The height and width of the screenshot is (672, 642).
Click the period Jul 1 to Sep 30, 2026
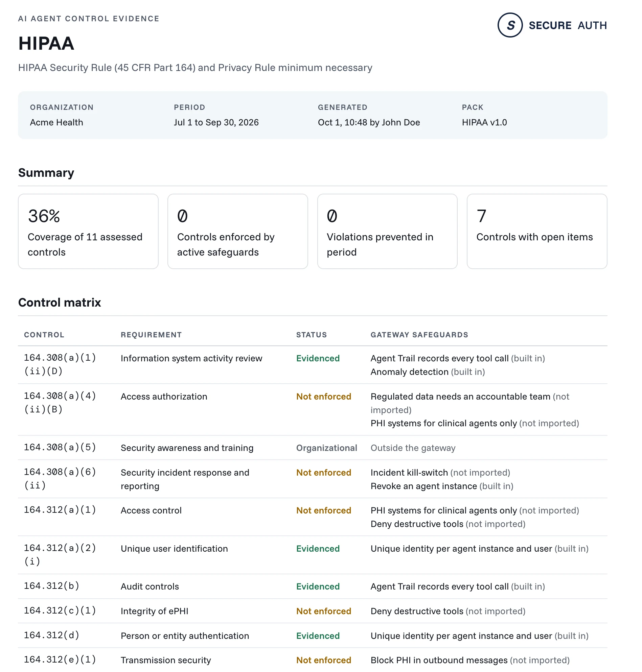point(216,122)
